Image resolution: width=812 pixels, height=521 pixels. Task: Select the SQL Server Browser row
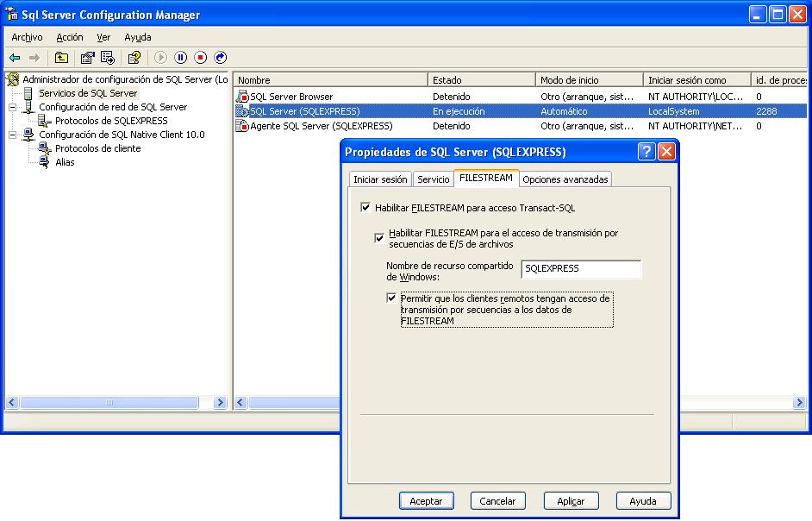[520, 97]
